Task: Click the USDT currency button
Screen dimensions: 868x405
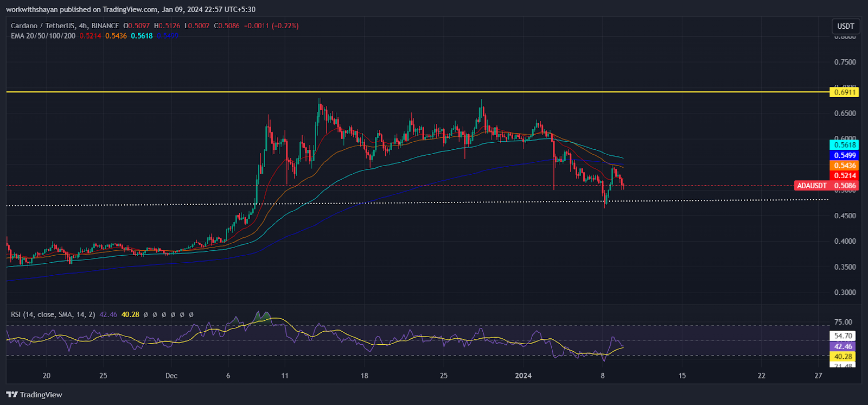Action: [x=845, y=26]
